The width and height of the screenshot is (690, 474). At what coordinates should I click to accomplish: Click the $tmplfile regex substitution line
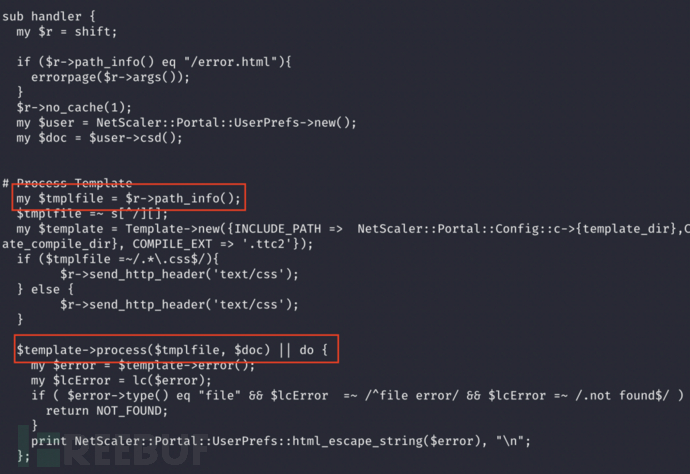point(92,214)
